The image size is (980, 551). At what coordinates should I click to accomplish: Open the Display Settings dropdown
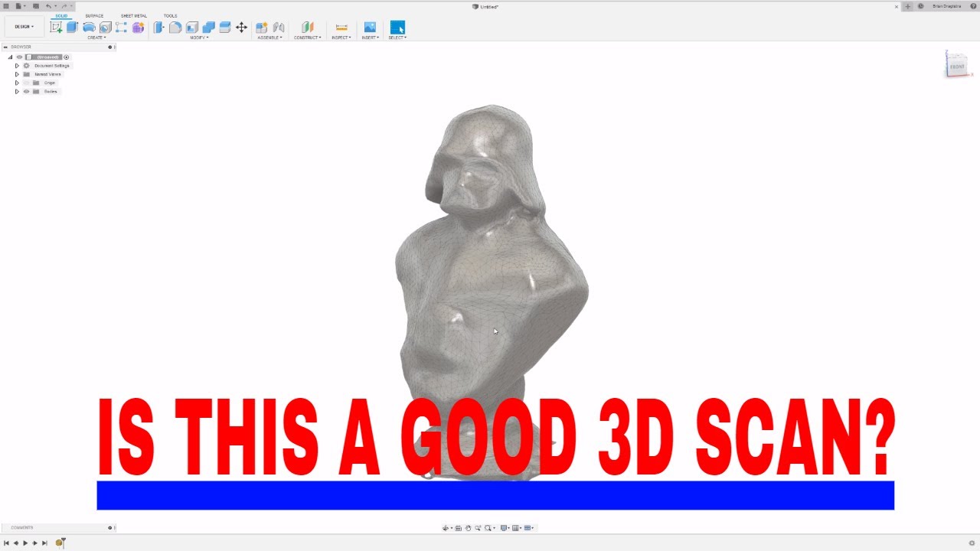click(x=505, y=528)
